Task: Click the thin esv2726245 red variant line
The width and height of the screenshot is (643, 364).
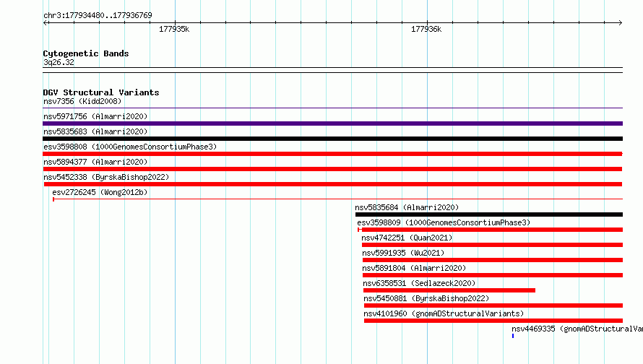Action: [x=338, y=199]
